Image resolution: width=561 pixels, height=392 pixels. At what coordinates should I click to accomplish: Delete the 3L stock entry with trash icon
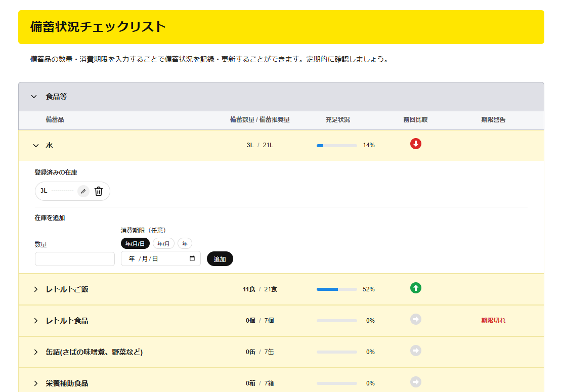[99, 191]
